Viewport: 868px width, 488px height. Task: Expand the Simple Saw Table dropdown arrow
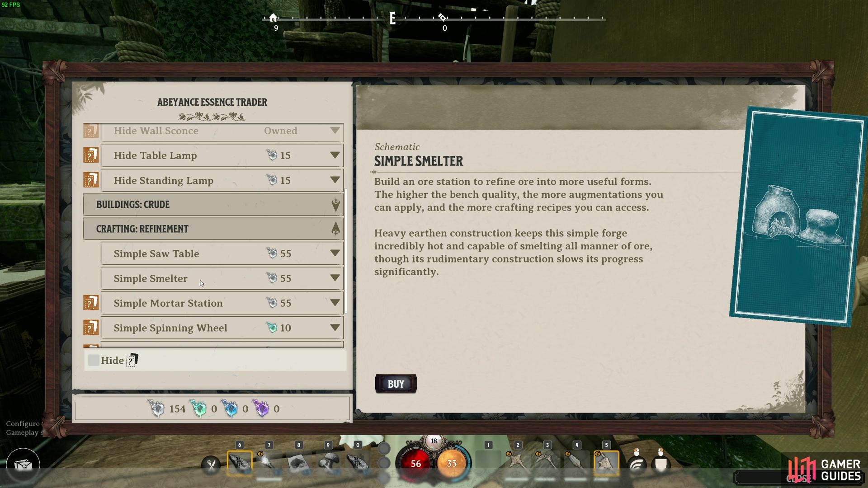[x=335, y=253]
